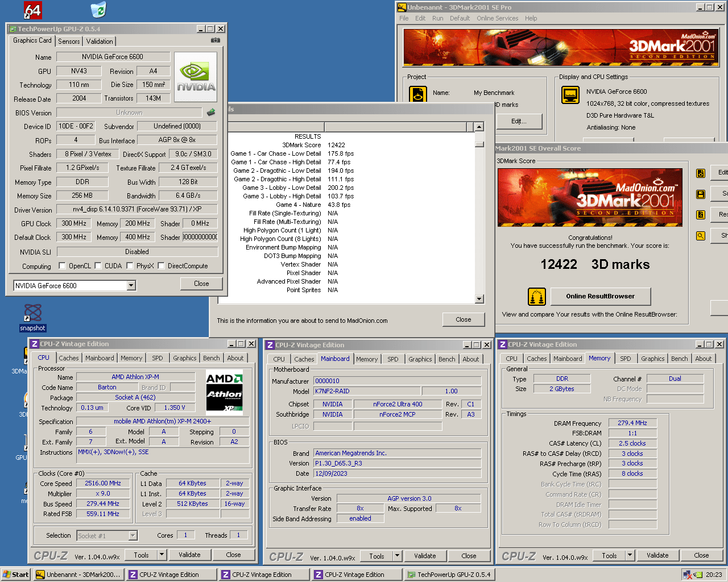
Task: Open the Online Services menu
Action: pos(497,18)
